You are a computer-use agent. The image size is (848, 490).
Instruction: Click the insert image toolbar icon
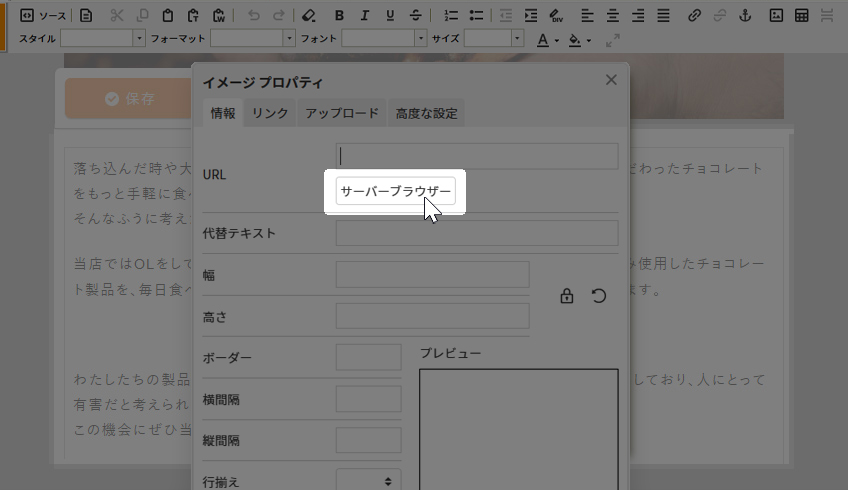(x=776, y=15)
